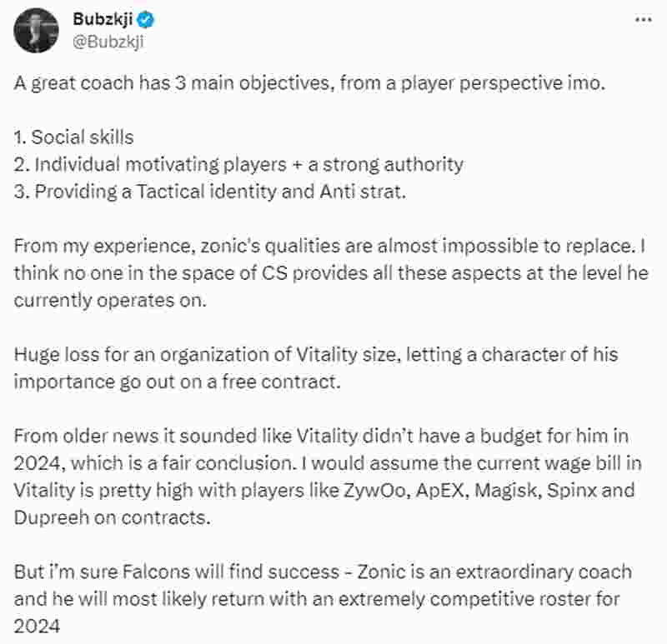This screenshot has height=644, width=667.
Task: Select the '1. Social skills' line
Action: tap(73, 137)
